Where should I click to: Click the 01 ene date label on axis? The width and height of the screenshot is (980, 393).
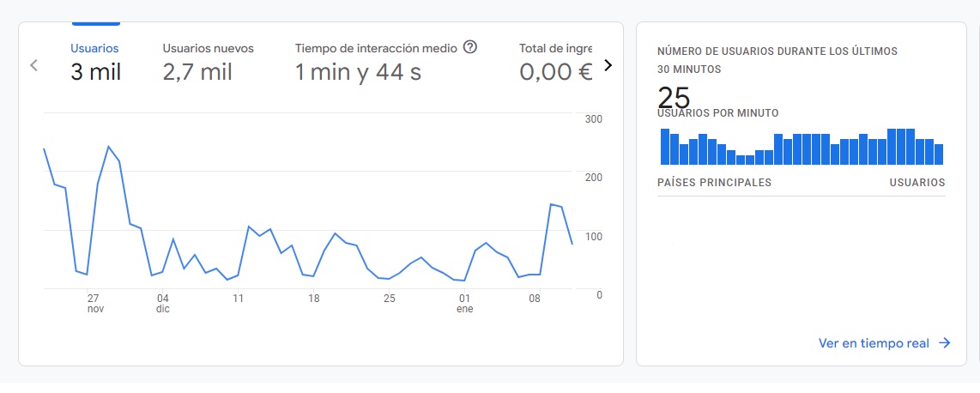click(464, 303)
